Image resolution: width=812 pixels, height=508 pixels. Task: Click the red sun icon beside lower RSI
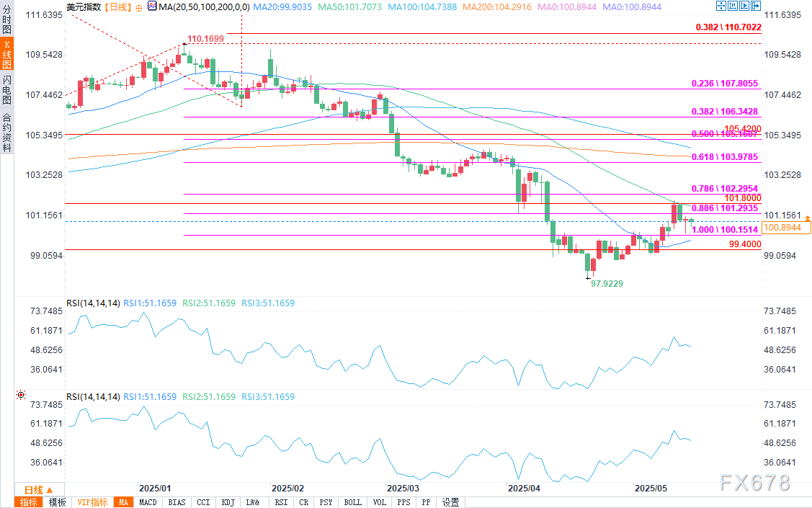(21, 395)
